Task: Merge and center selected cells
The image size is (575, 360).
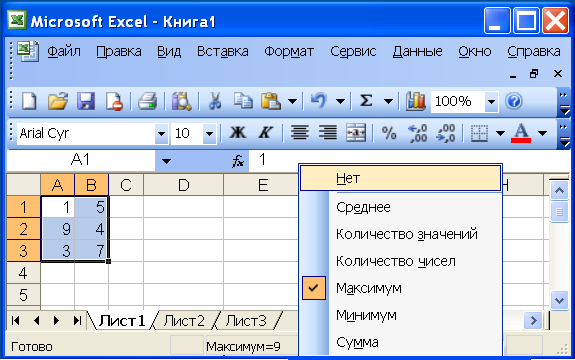Action: (356, 133)
